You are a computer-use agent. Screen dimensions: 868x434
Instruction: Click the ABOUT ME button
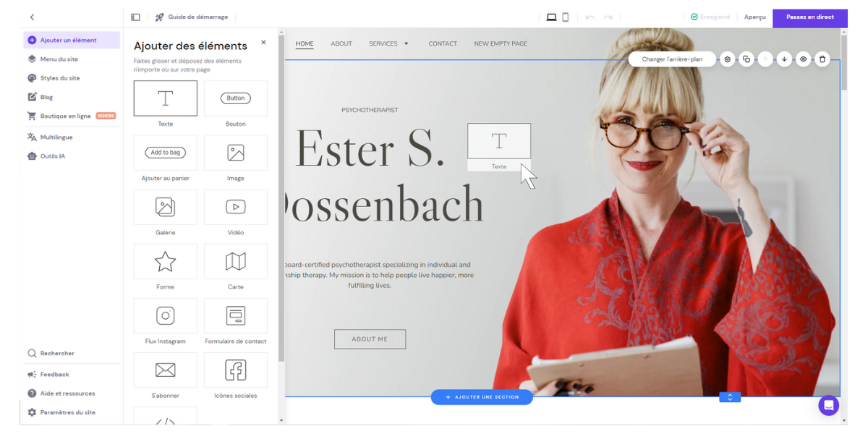pyautogui.click(x=370, y=339)
